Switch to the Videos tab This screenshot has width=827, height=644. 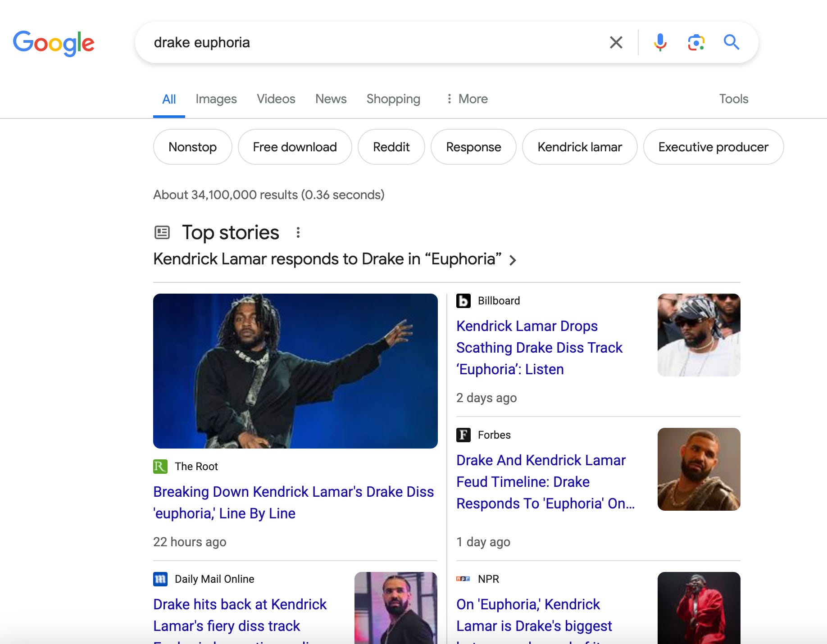tap(276, 99)
